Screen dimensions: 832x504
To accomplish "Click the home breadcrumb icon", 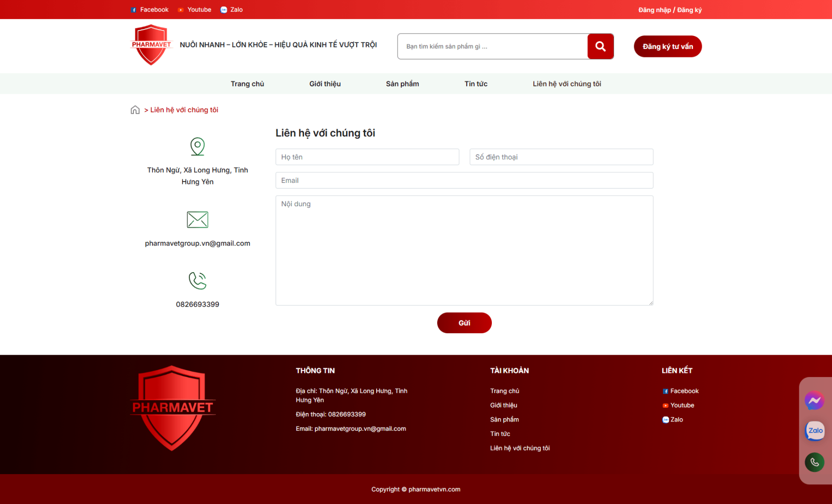I will click(x=135, y=110).
